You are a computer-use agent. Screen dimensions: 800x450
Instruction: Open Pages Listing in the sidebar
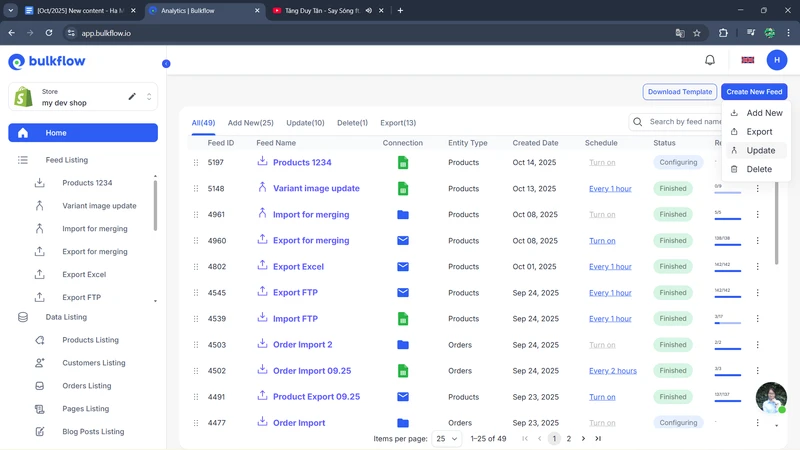click(86, 409)
